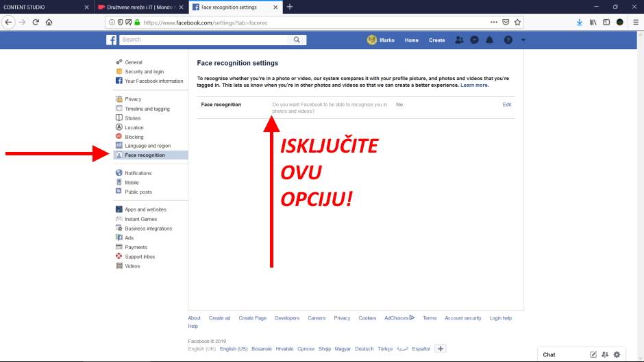Follow the Learn more link
The image size is (644, 362).
[x=474, y=86]
